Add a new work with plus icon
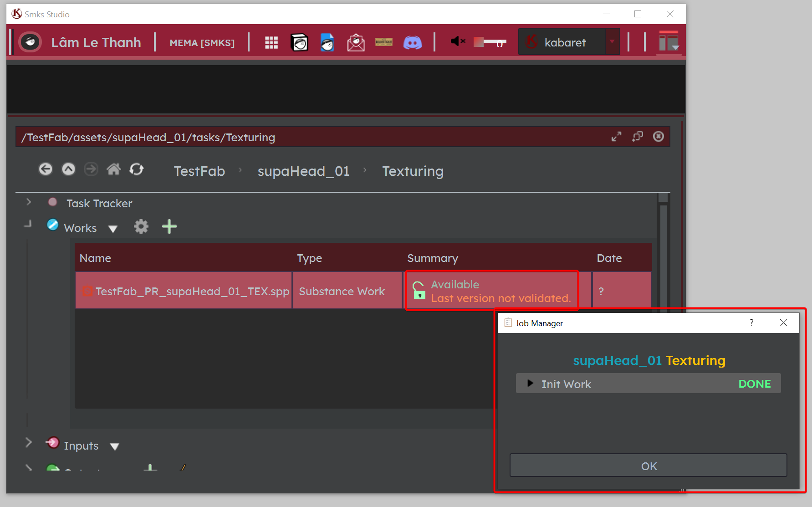The height and width of the screenshot is (507, 812). tap(169, 226)
